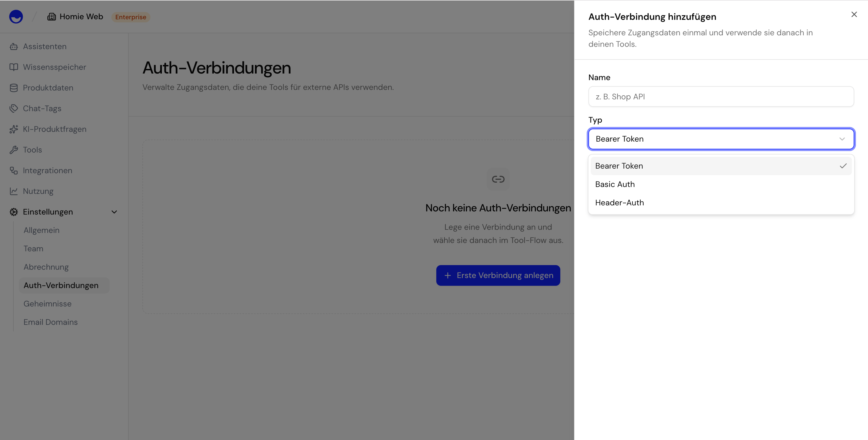Screen dimensions: 868x440
Task: Click the Assistenten robot icon
Action: 13,47
